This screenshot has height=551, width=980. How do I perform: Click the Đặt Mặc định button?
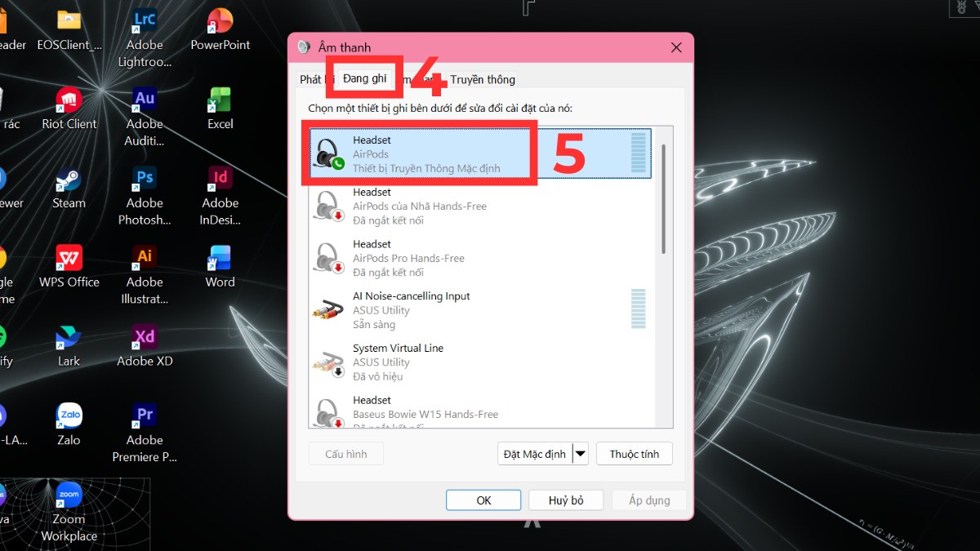(535, 454)
